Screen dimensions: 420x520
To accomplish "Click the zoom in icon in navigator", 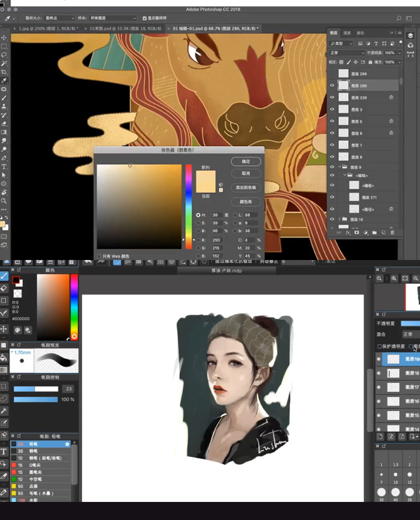I will pyautogui.click(x=394, y=279).
